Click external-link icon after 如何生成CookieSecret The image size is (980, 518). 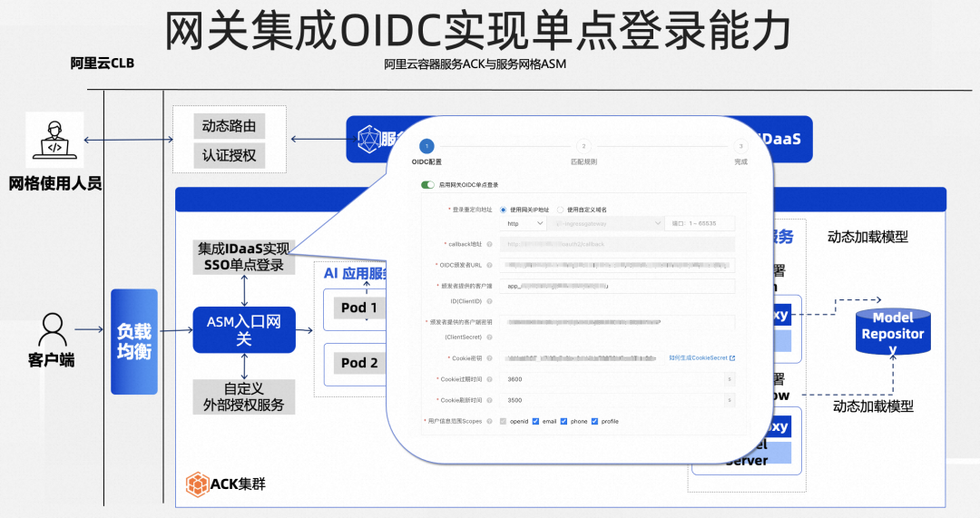pos(732,358)
